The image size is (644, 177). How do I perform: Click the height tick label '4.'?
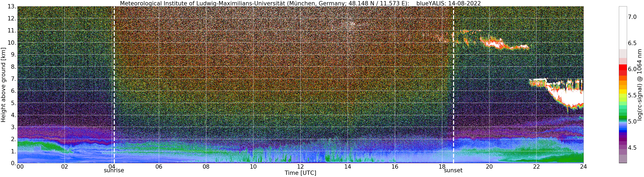[x=14, y=115]
